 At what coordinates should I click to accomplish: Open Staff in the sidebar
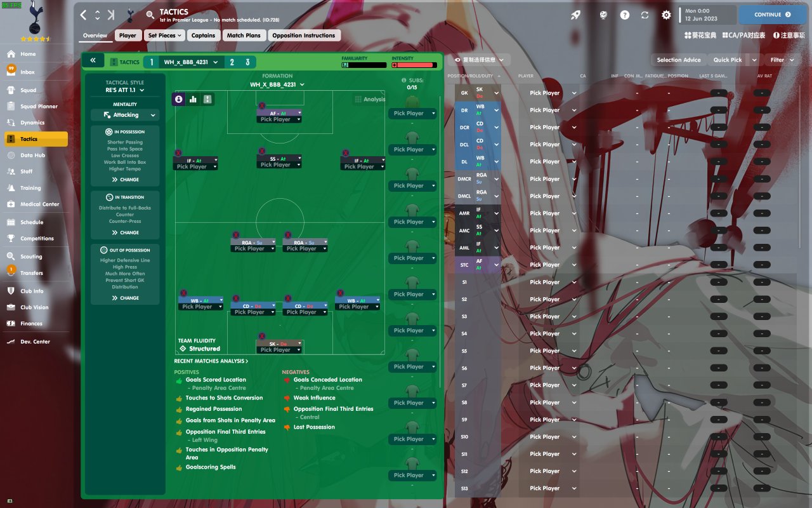(x=36, y=171)
